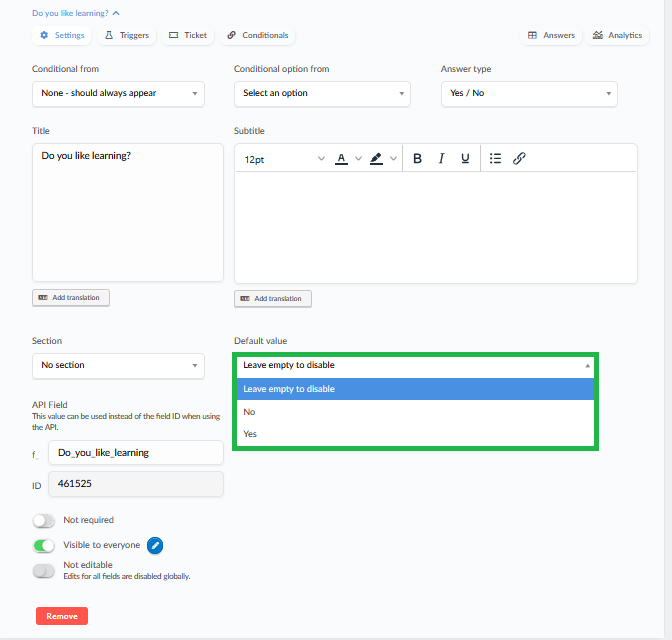Open the text color chevron menu

click(358, 159)
